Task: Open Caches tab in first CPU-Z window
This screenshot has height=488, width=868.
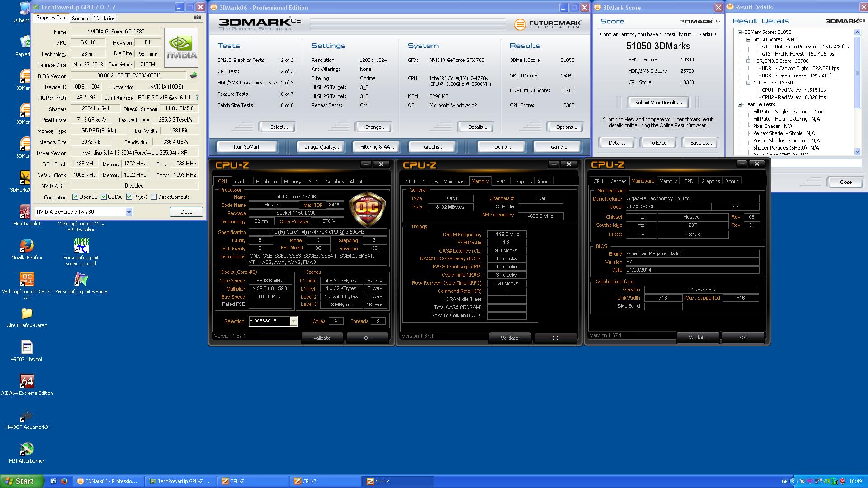Action: 242,182
